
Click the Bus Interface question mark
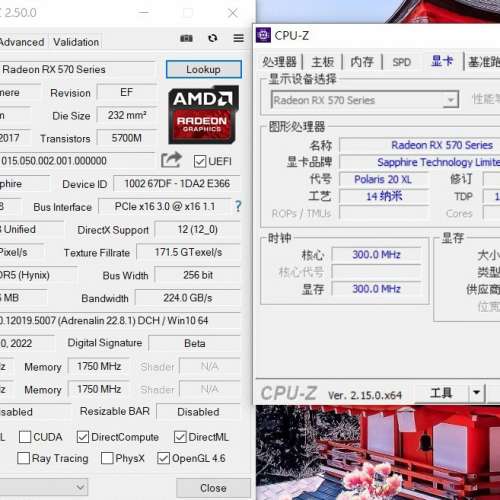pyautogui.click(x=238, y=206)
